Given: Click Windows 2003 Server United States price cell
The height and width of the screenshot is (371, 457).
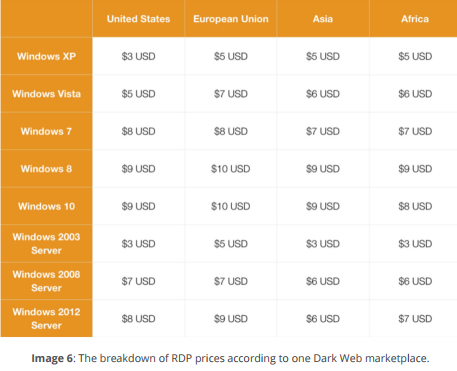Looking at the screenshot, I should pos(138,244).
